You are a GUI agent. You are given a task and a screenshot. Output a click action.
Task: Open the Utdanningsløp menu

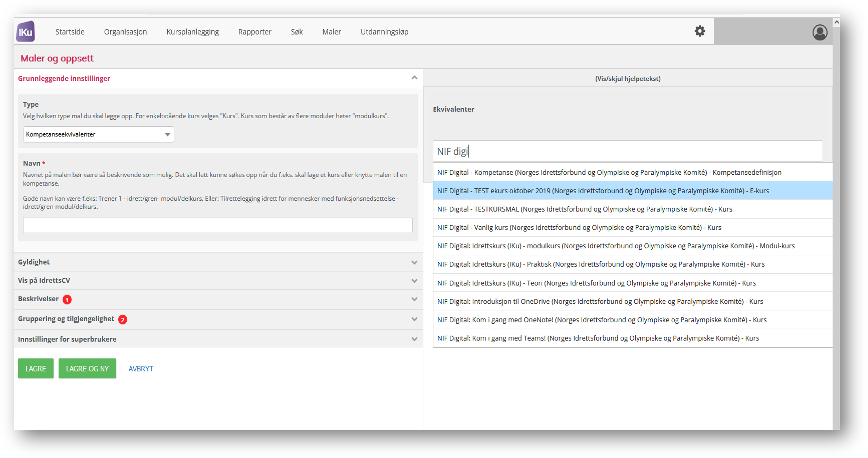(x=385, y=32)
